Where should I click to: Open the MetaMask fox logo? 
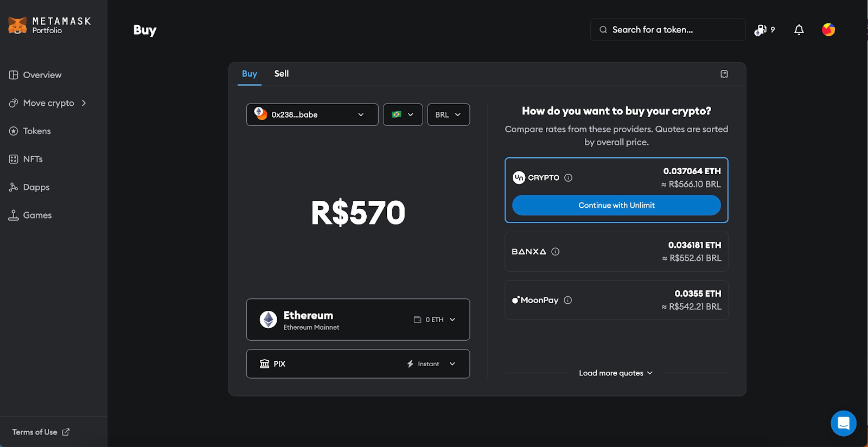click(18, 24)
